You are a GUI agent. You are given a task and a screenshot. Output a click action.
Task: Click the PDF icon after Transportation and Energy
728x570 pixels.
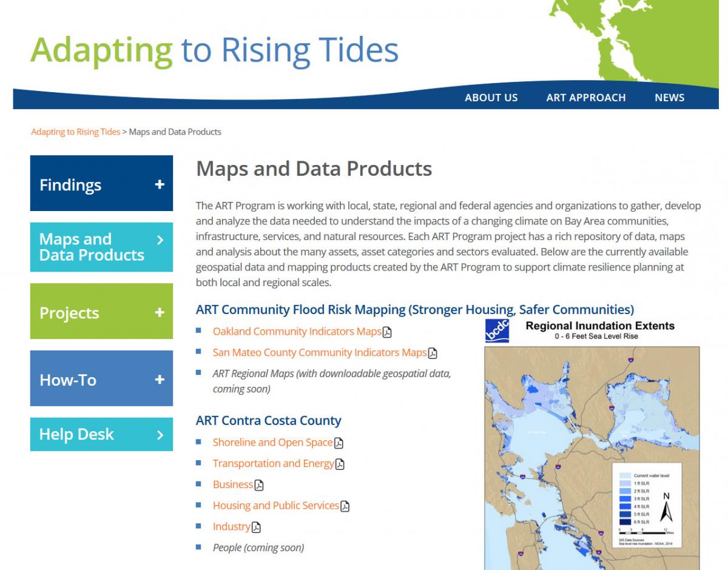click(340, 464)
